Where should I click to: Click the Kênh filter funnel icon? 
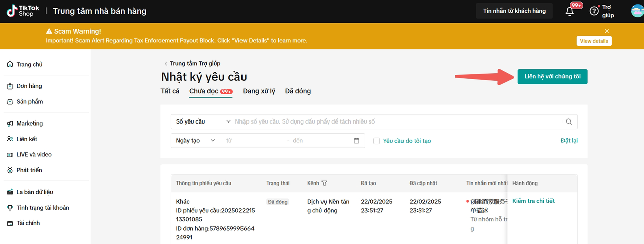324,184
